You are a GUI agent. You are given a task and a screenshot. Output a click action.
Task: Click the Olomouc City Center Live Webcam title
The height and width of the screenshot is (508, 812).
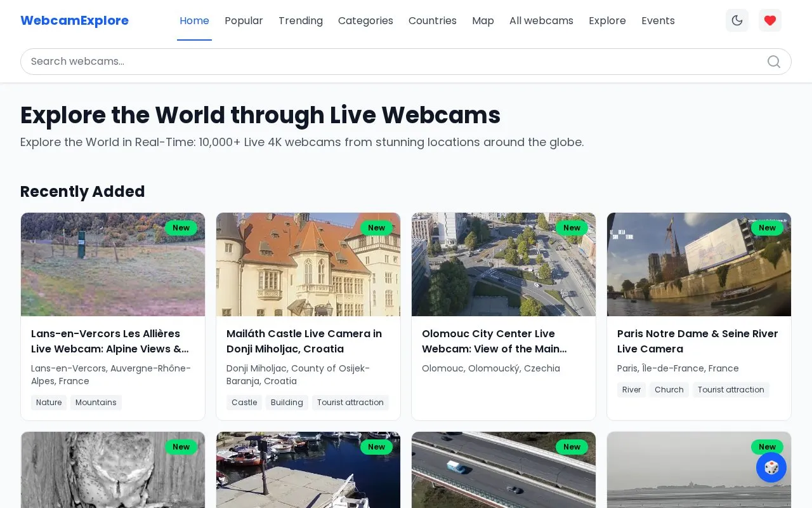(x=494, y=341)
